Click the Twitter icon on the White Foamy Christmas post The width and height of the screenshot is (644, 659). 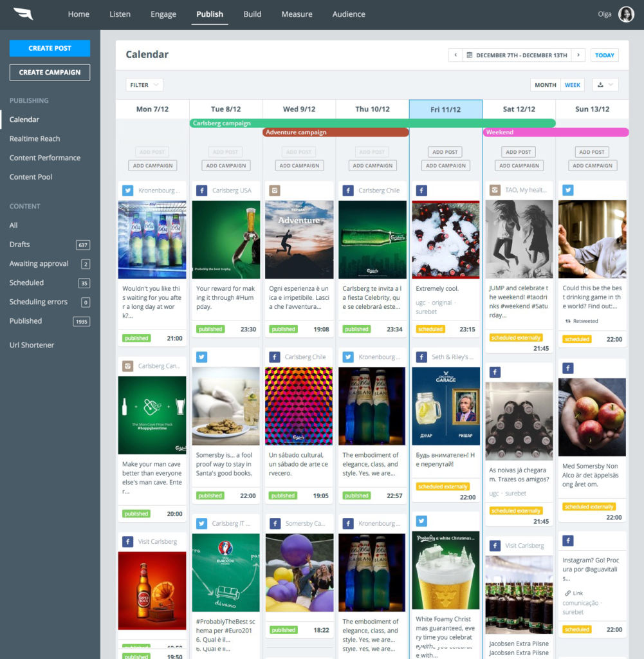tap(421, 521)
